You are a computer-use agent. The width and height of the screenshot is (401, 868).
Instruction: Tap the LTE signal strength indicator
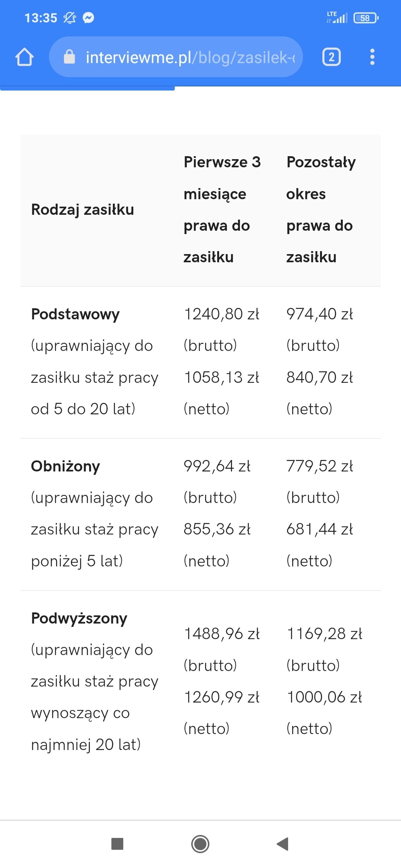pos(337,17)
